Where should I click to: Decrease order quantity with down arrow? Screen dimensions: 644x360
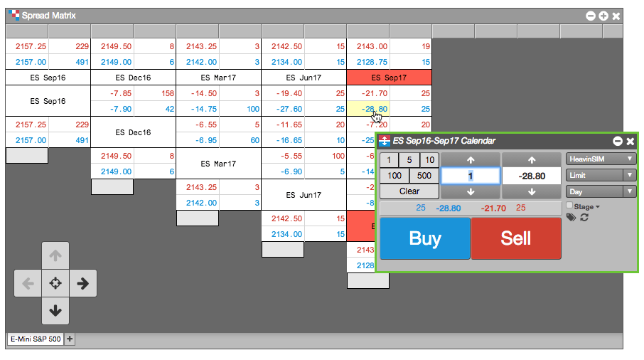(471, 191)
